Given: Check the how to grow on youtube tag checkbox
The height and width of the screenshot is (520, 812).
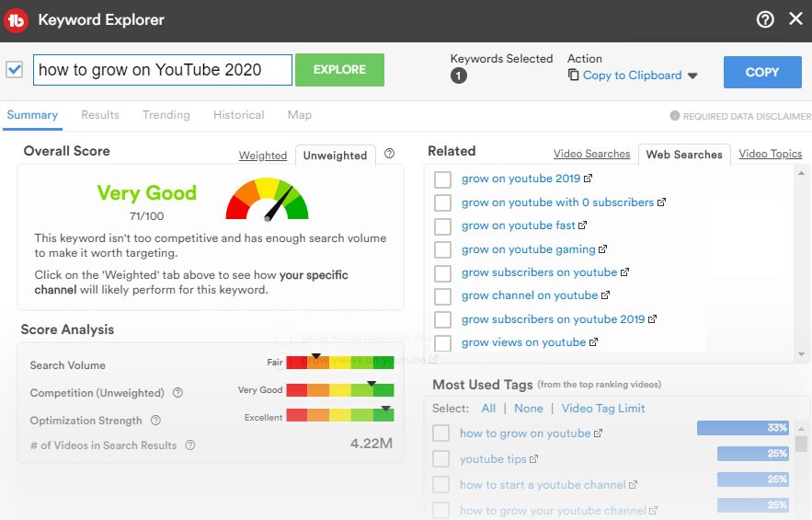Looking at the screenshot, I should point(441,433).
